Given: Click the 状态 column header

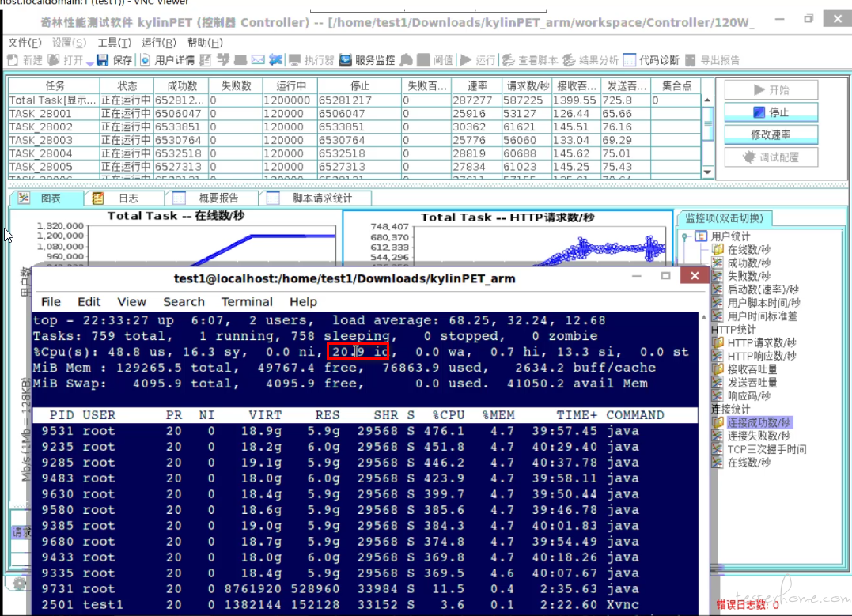Looking at the screenshot, I should pos(127,86).
